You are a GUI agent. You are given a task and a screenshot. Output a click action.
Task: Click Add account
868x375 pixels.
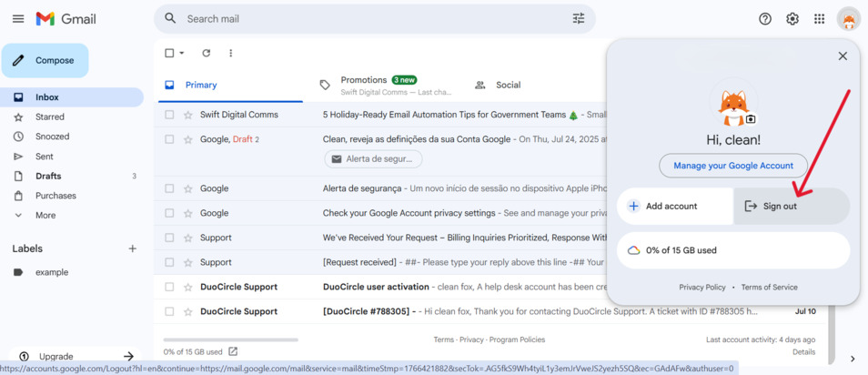[x=675, y=206]
